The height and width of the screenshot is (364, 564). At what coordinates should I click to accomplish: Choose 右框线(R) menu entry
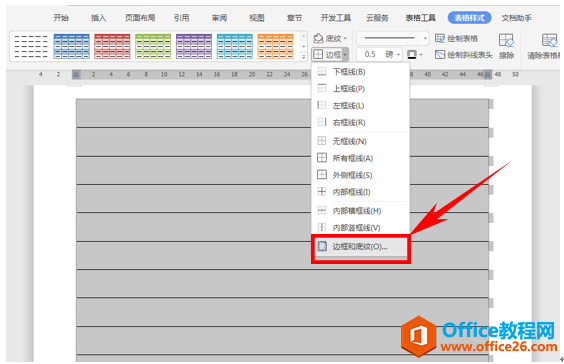point(360,122)
